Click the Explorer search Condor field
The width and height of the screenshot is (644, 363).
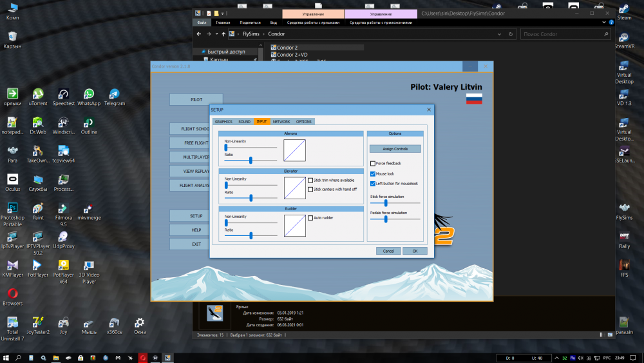pyautogui.click(x=565, y=34)
